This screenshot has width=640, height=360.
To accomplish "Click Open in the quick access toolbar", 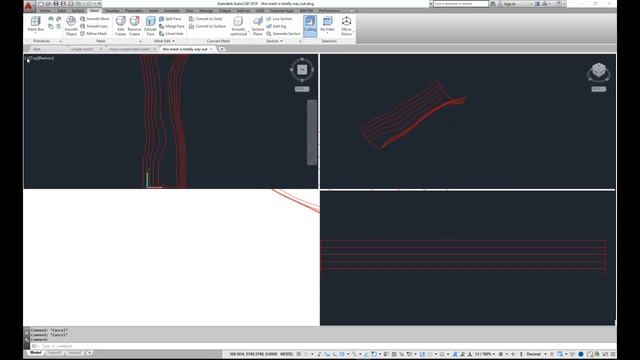I will 48,4.
